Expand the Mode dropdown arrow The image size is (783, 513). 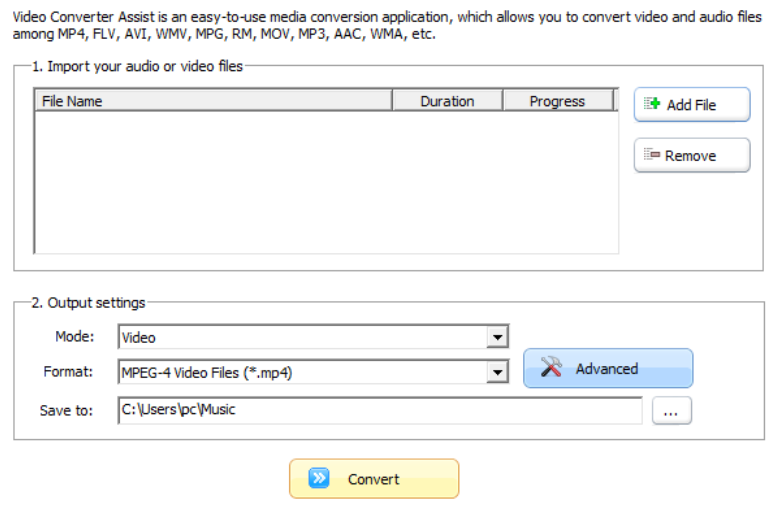[x=498, y=337]
